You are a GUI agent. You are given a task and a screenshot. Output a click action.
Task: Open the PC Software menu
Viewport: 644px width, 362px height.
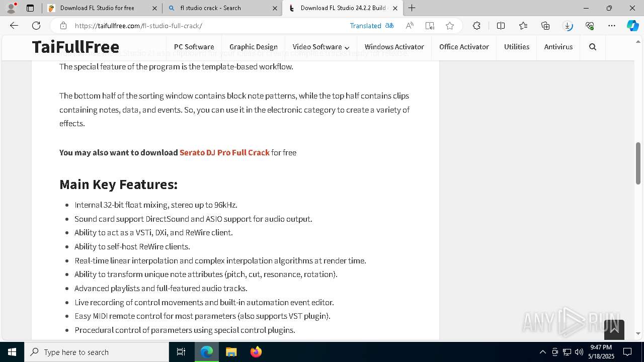[x=194, y=47]
